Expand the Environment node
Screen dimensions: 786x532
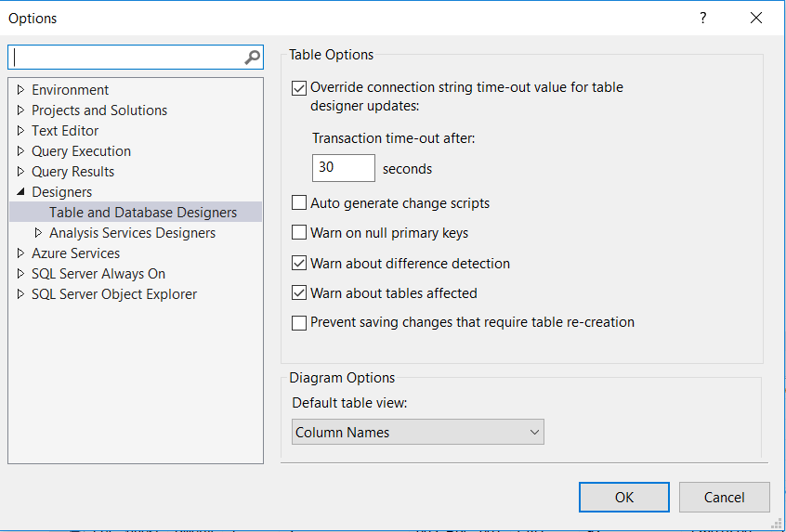click(21, 90)
